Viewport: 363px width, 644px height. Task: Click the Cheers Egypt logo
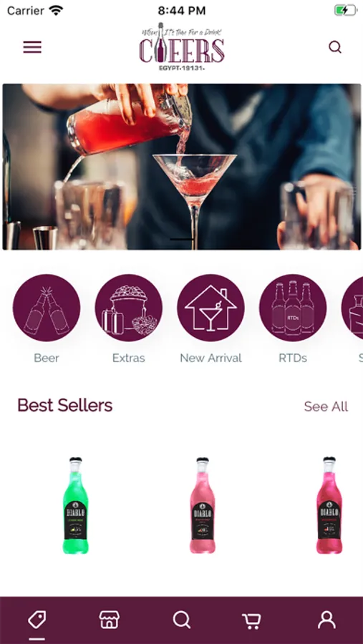(x=182, y=47)
